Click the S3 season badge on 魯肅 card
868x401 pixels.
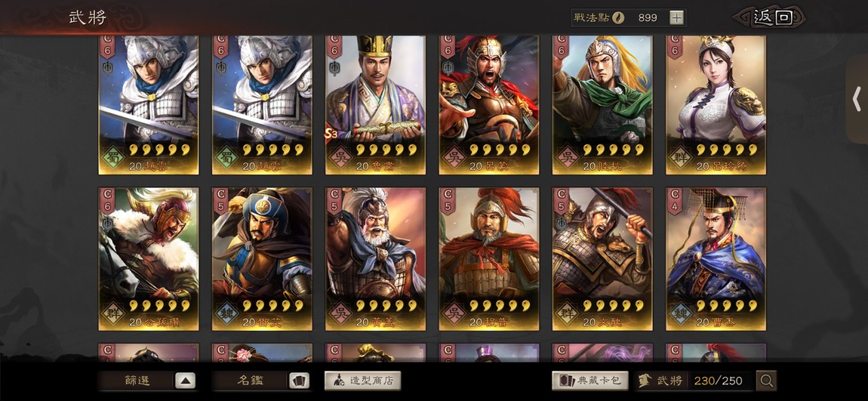[x=331, y=134]
